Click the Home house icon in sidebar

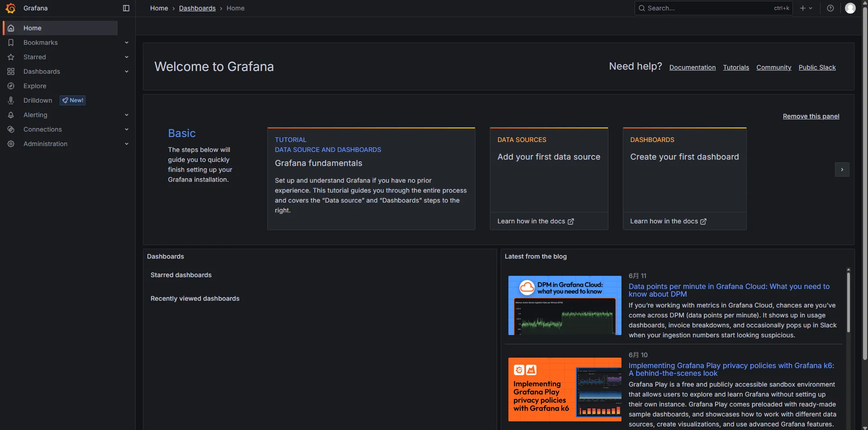(11, 28)
